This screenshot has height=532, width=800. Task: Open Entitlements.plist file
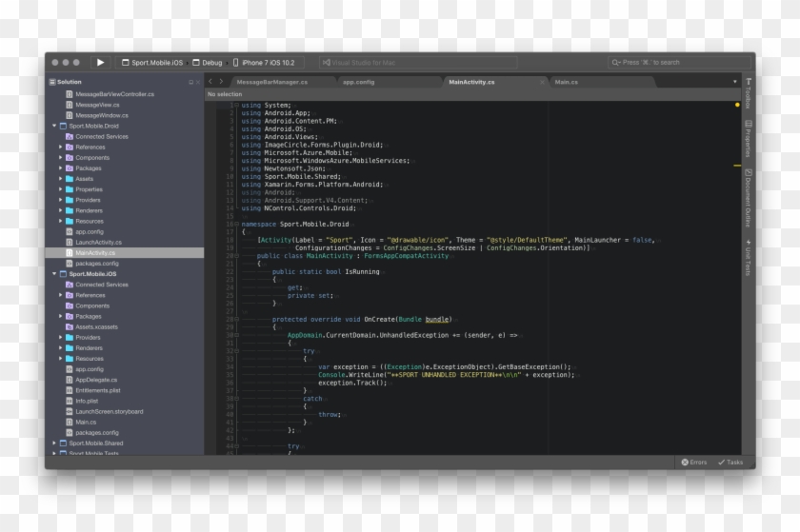pyautogui.click(x=98, y=391)
